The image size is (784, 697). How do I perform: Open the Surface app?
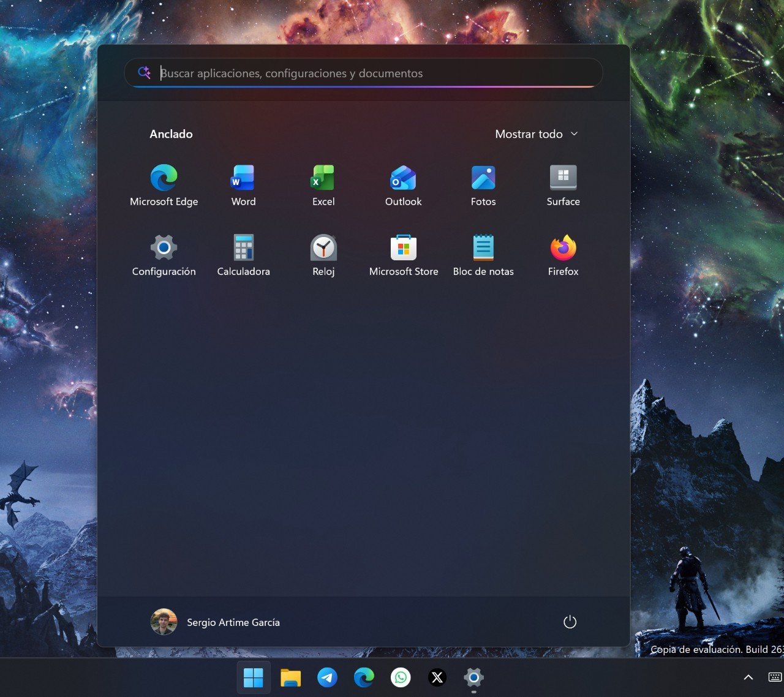click(x=563, y=186)
